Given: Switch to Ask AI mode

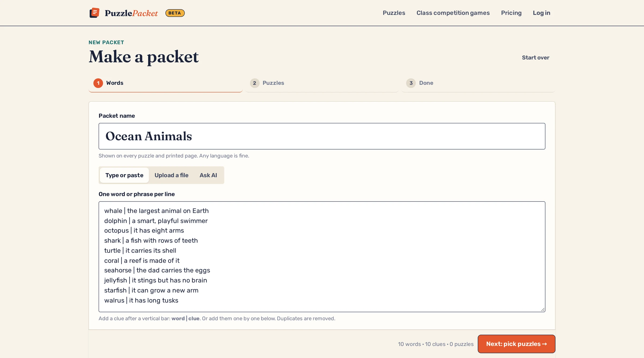Looking at the screenshot, I should point(208,175).
